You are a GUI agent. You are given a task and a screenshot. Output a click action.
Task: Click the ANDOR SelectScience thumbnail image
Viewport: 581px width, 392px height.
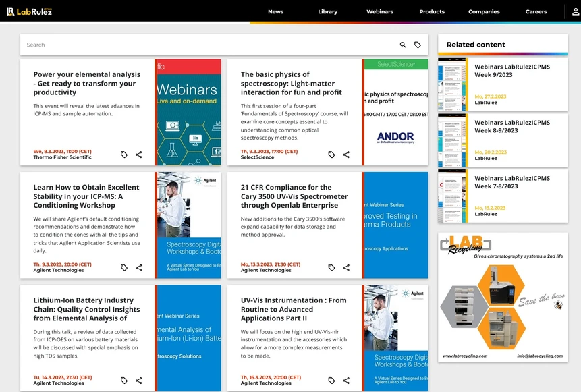tap(395, 112)
